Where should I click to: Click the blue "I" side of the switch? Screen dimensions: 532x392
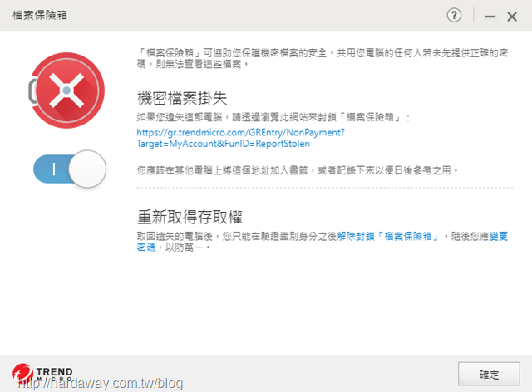(52, 169)
